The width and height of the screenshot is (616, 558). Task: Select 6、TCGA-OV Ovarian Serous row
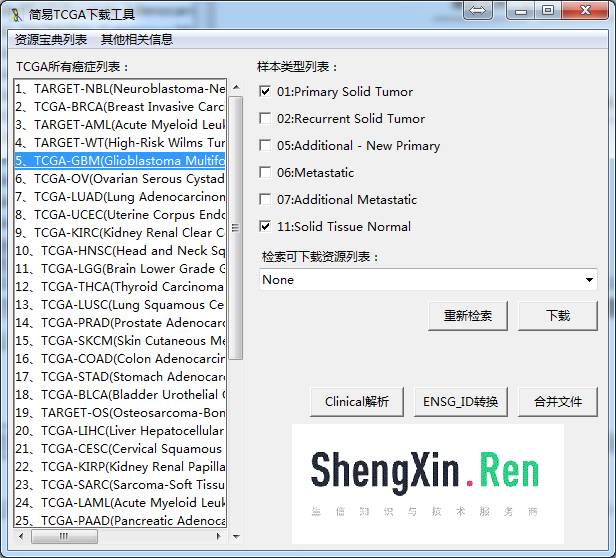click(120, 179)
